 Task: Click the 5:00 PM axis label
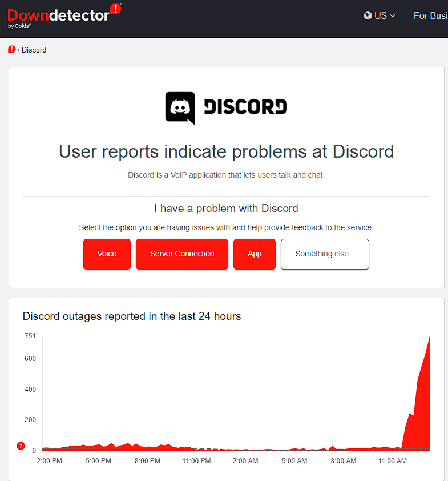coord(98,461)
